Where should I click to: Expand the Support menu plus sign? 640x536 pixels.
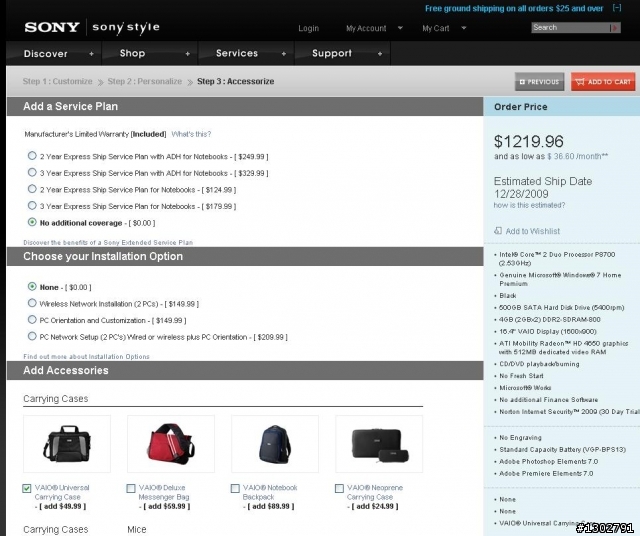380,53
